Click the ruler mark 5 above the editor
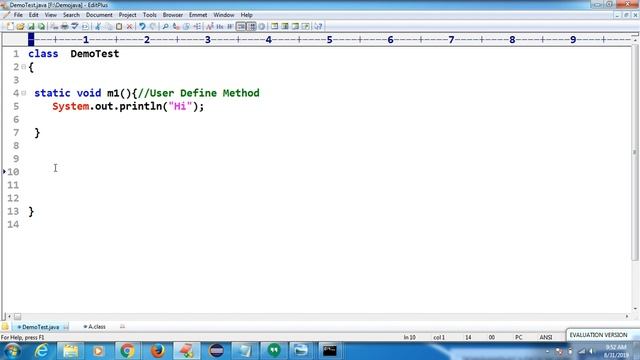 329,40
